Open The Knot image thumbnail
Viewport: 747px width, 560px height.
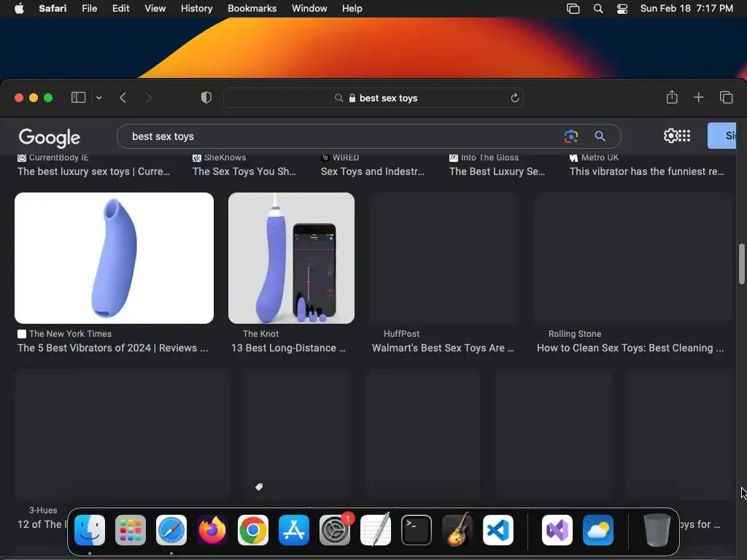(291, 258)
